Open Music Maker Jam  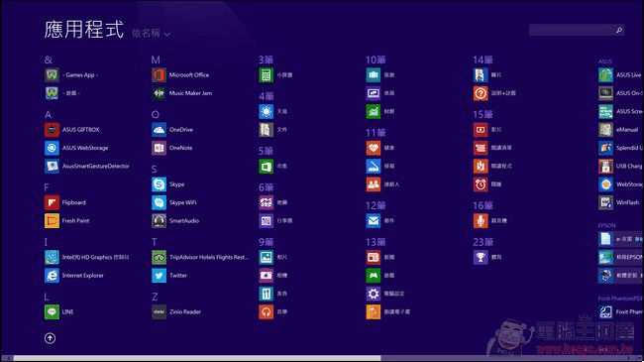click(182, 93)
